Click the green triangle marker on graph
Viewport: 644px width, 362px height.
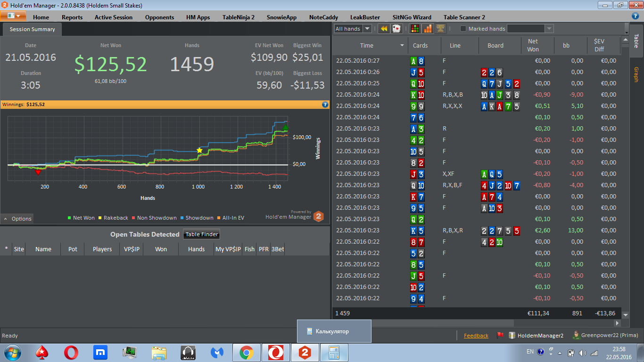click(285, 127)
